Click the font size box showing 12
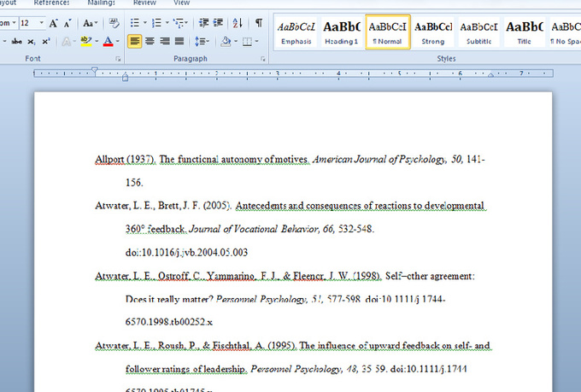The height and width of the screenshot is (392, 581). click(28, 23)
